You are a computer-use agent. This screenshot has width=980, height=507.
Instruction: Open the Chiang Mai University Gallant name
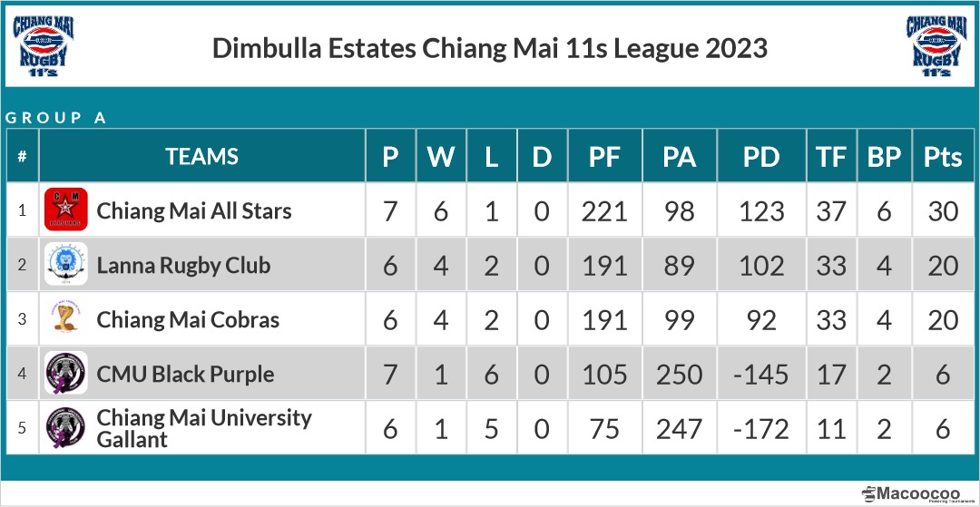(204, 428)
